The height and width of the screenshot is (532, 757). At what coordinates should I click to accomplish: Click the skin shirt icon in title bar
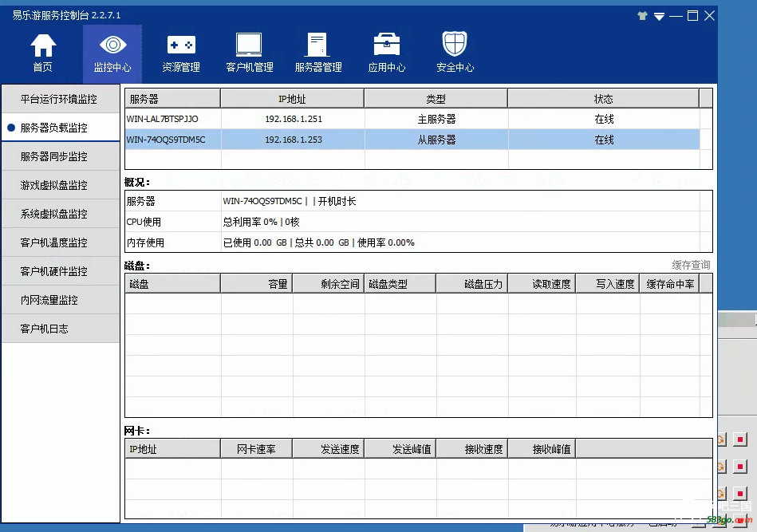click(642, 16)
